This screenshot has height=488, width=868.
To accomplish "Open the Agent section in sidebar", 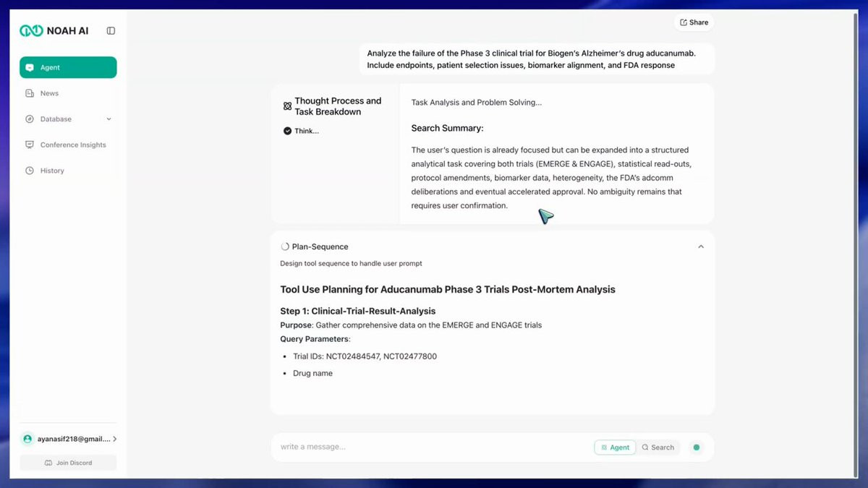I will [68, 67].
